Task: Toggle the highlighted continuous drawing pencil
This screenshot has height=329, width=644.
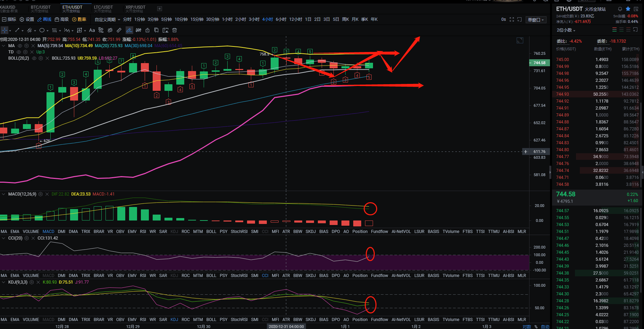Action: [x=129, y=30]
